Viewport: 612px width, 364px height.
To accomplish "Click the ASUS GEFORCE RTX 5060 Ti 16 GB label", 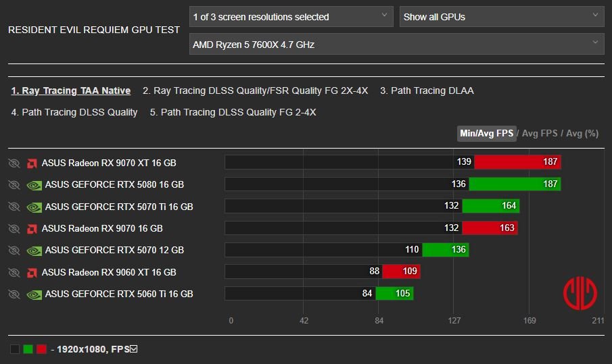I will [119, 294].
